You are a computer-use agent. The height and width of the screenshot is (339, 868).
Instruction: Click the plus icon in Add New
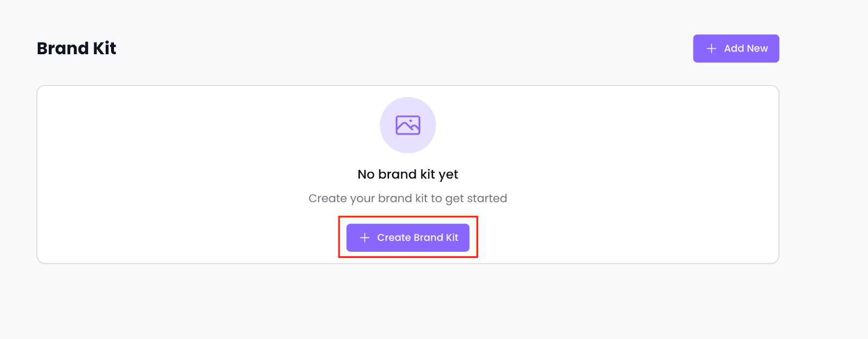tap(711, 48)
